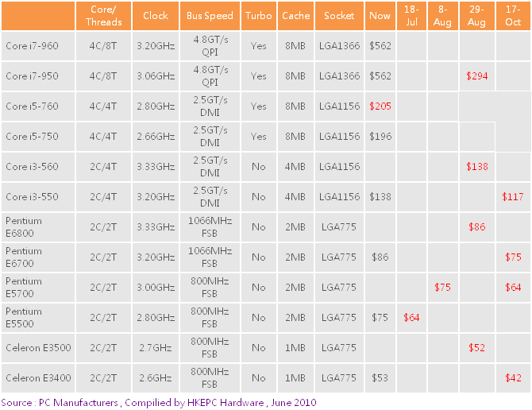The height and width of the screenshot is (410, 532).
Task: Click the Bus Speed header cell
Action: [210, 16]
